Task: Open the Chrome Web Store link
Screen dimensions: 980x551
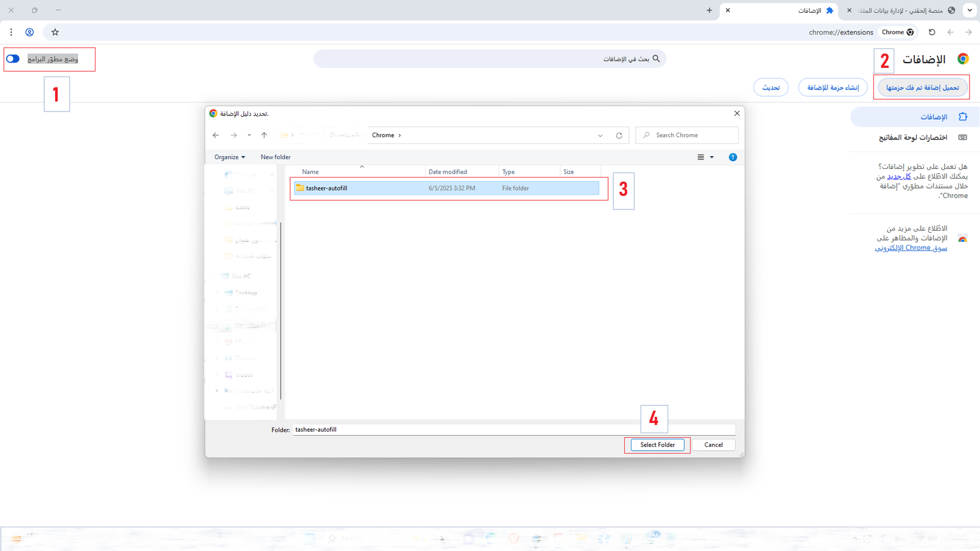Action: tap(911, 248)
